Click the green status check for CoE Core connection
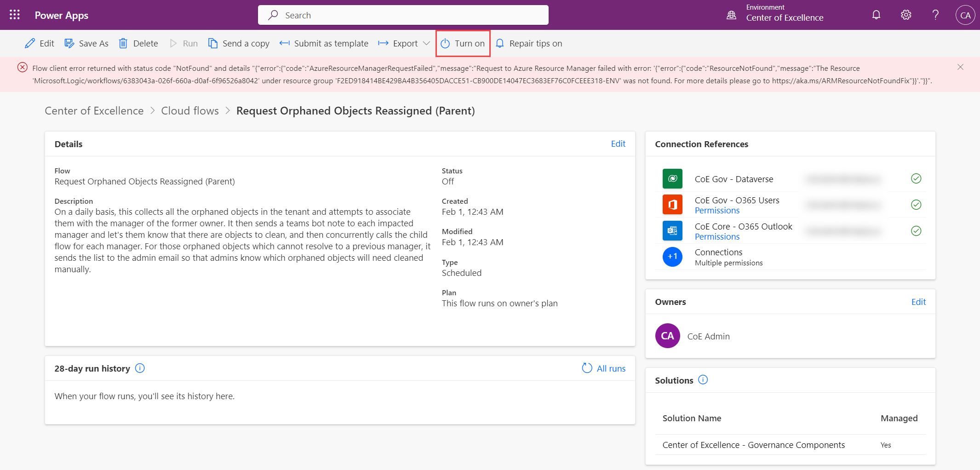Screen dimensions: 980x470 (916, 231)
